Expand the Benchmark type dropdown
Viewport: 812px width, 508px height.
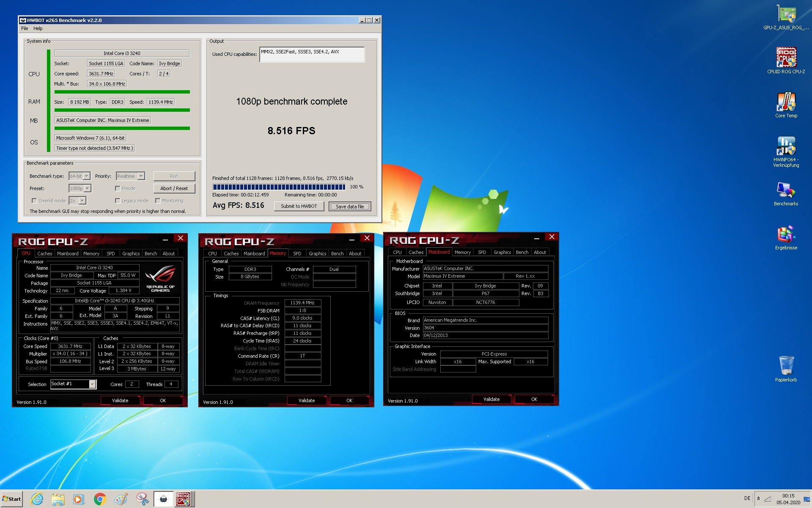(x=87, y=176)
